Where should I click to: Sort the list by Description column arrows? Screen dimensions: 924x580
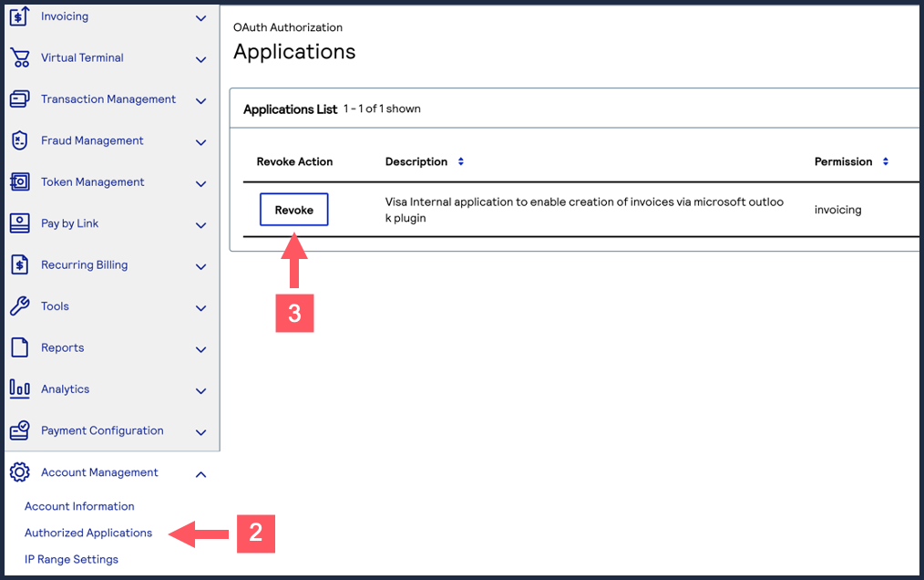461,161
